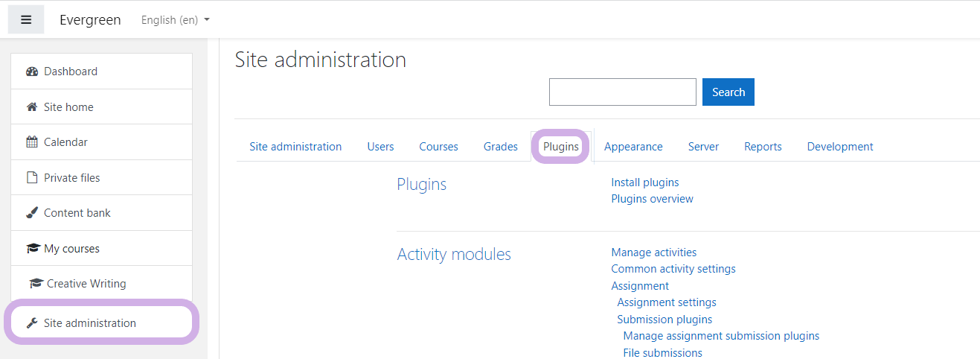Screen dimensions: 980x359
Task: Click the My courses graduation cap icon
Action: point(33,249)
